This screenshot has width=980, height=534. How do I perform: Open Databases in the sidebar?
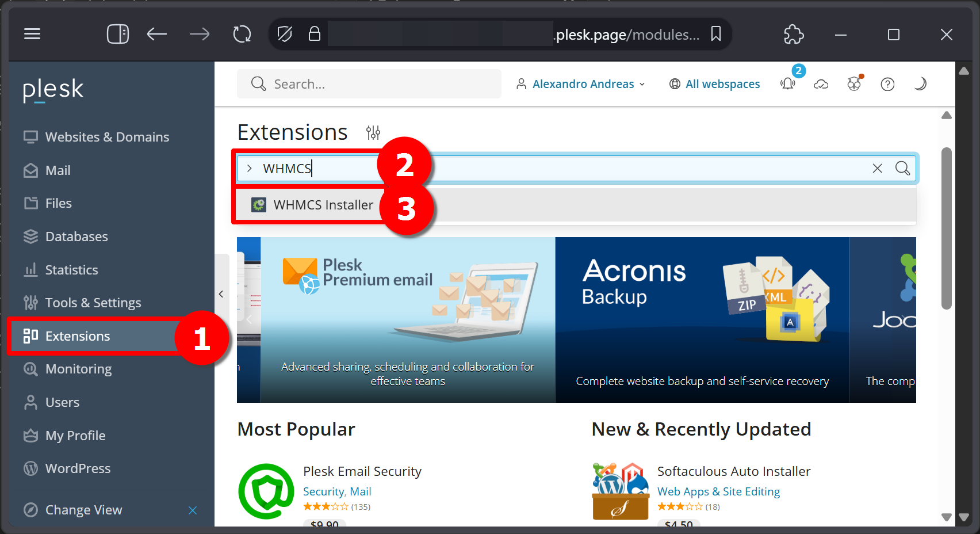76,237
